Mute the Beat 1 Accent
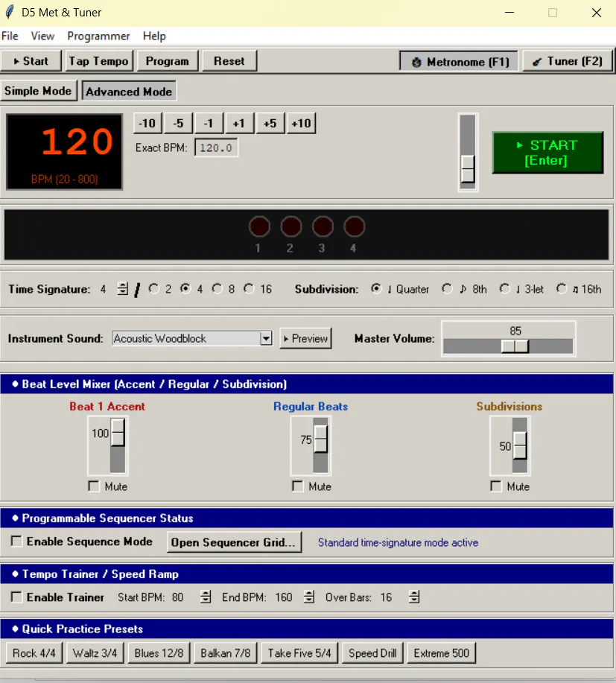The height and width of the screenshot is (683, 616). [94, 486]
